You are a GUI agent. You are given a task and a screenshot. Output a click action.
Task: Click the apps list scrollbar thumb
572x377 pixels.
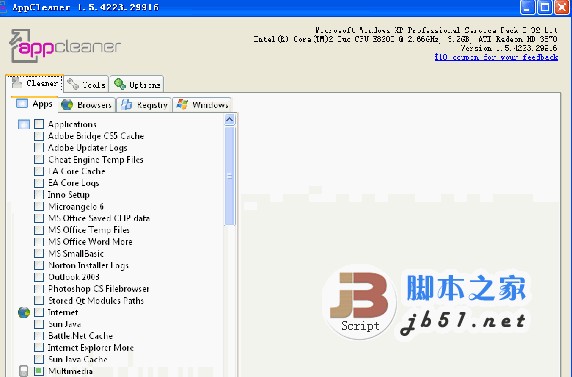[x=229, y=176]
